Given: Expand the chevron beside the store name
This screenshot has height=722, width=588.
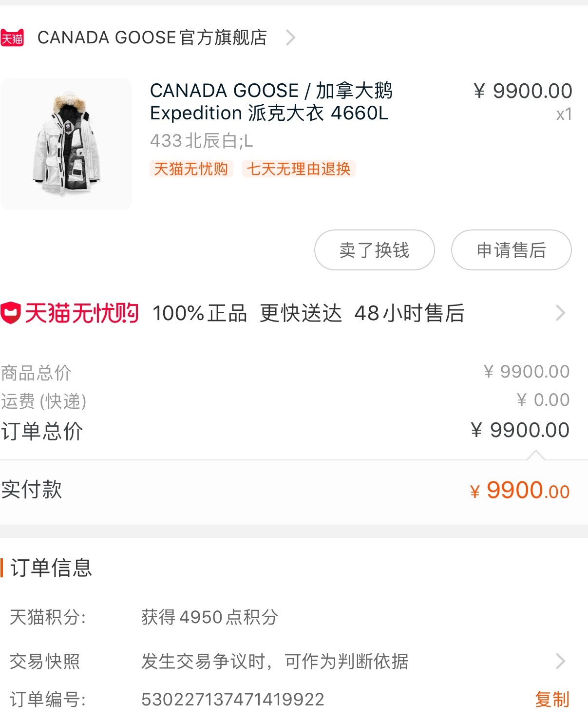Looking at the screenshot, I should click(290, 38).
